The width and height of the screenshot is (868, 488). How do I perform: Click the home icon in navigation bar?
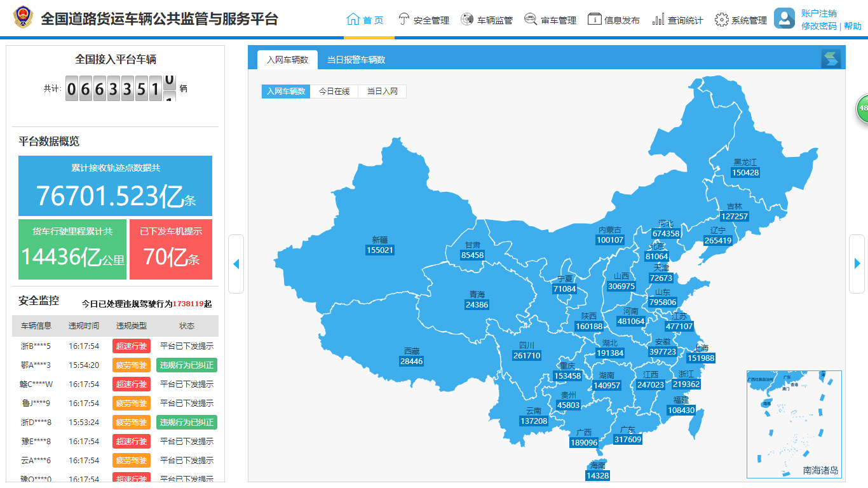coord(353,19)
